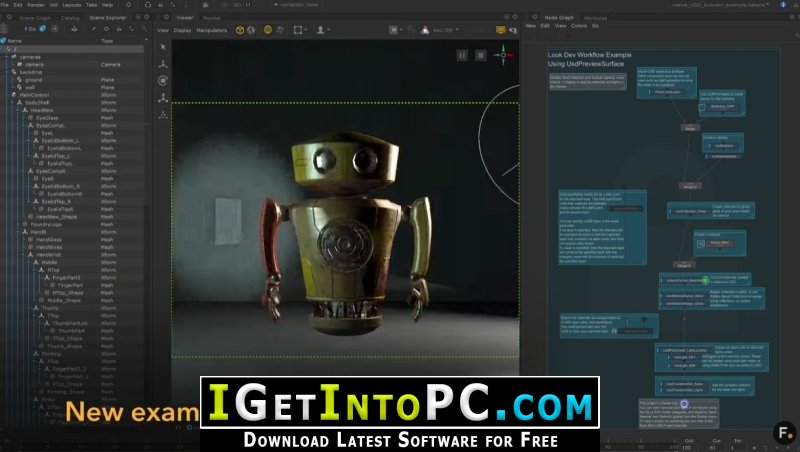800x452 pixels.
Task: Click the circular F. logo button
Action: (x=784, y=433)
